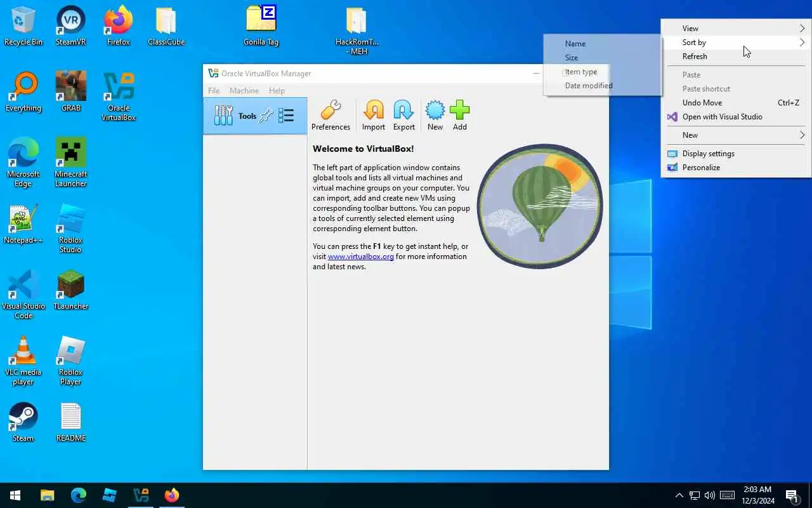Click the Export appliance icon

click(404, 116)
